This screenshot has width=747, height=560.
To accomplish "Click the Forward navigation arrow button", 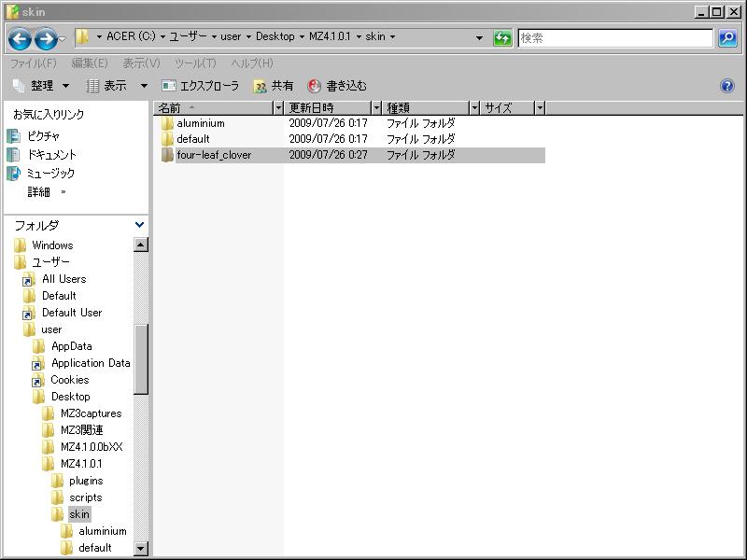I will (x=45, y=38).
